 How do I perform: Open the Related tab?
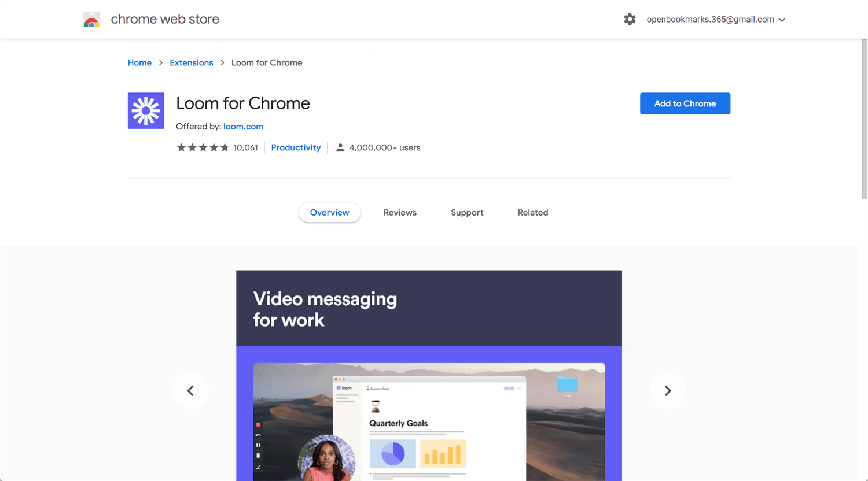pyautogui.click(x=533, y=213)
